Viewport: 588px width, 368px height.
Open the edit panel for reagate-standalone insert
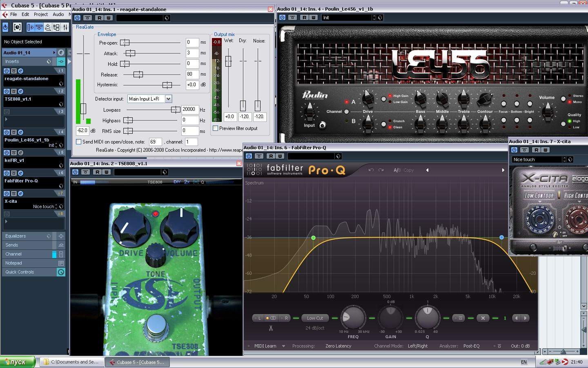point(20,71)
